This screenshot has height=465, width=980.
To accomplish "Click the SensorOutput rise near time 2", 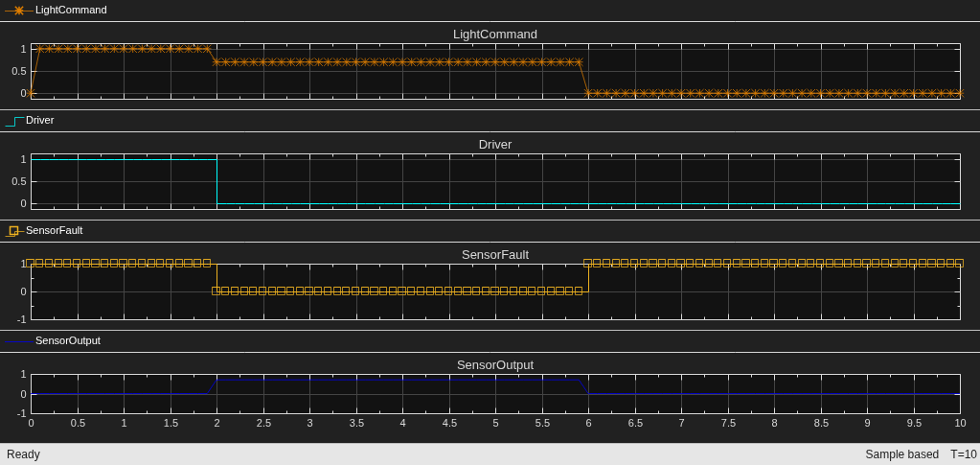I will pyautogui.click(x=212, y=386).
